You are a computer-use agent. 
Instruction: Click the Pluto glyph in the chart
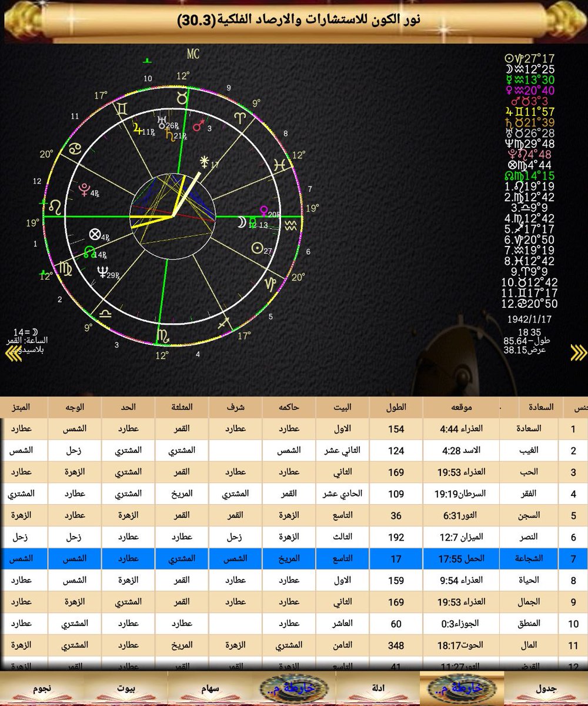[x=83, y=189]
